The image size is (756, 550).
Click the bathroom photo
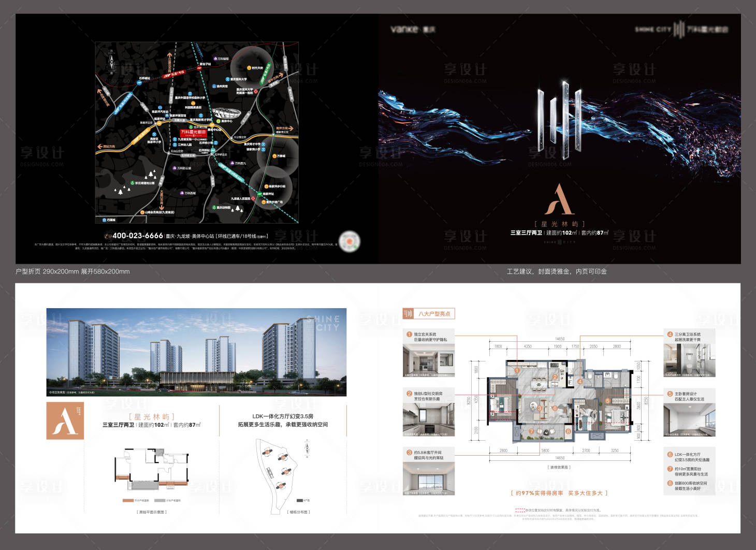click(x=689, y=360)
